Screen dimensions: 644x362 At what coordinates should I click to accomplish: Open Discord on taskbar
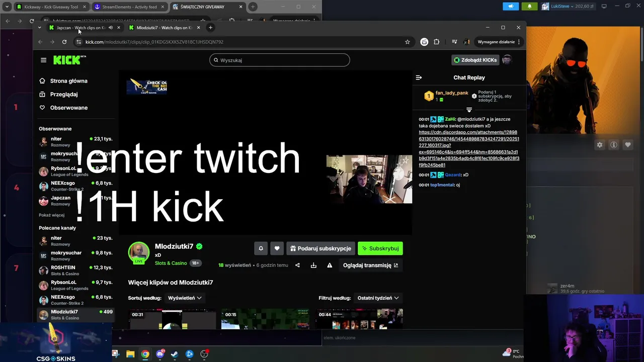click(x=160, y=354)
